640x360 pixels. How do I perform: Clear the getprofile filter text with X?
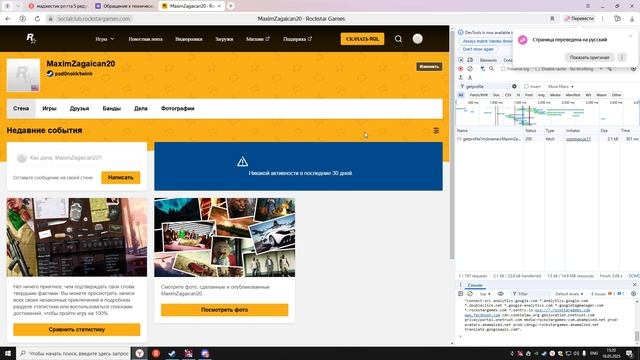[x=514, y=87]
